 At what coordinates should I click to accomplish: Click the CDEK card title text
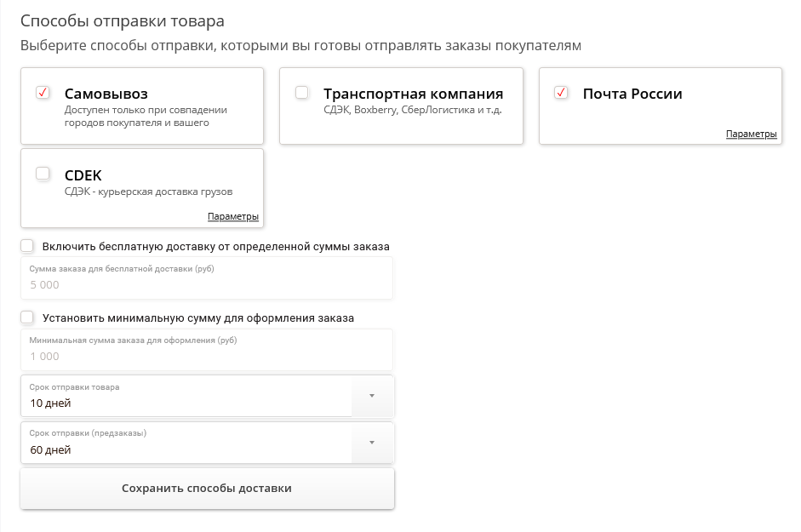[x=83, y=175]
